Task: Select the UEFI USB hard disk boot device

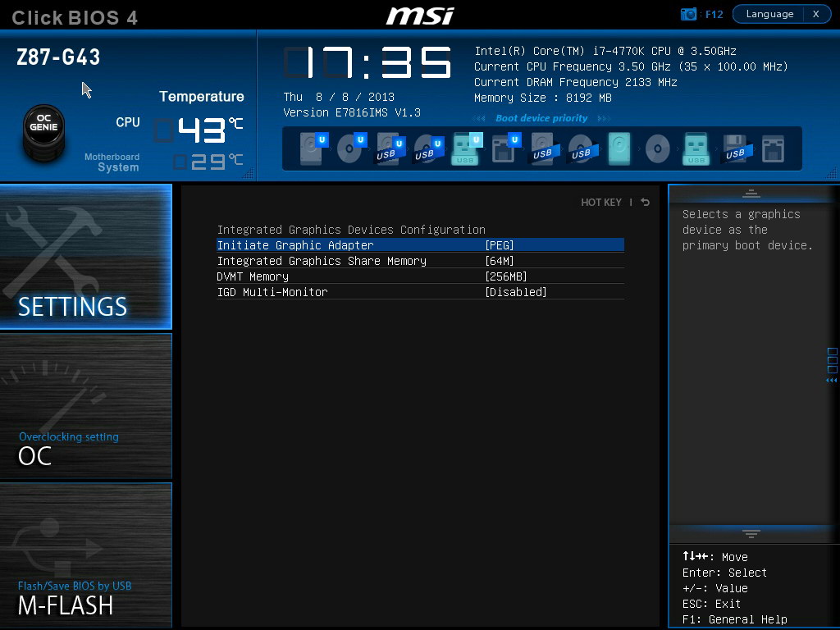Action: [x=390, y=148]
